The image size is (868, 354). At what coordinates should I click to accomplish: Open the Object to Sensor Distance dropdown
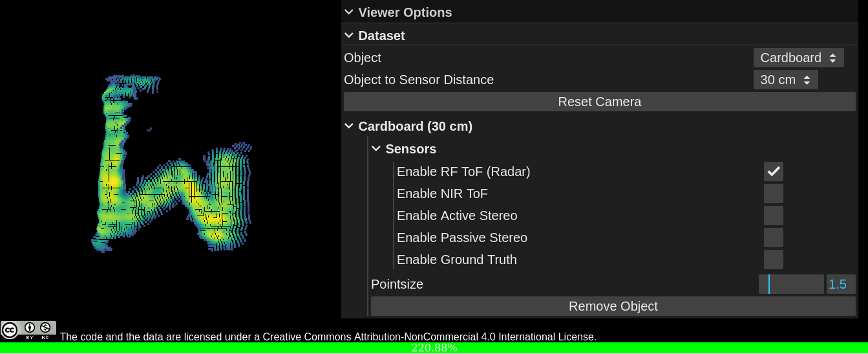tap(785, 80)
